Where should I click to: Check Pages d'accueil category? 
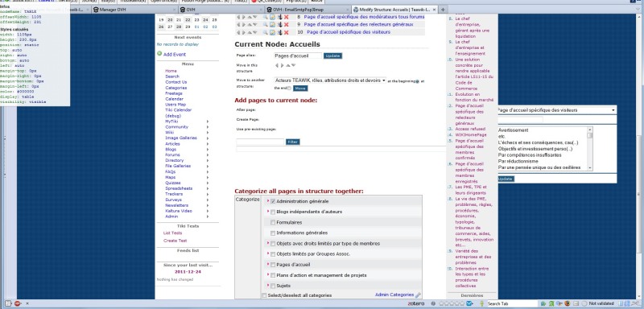point(273,265)
